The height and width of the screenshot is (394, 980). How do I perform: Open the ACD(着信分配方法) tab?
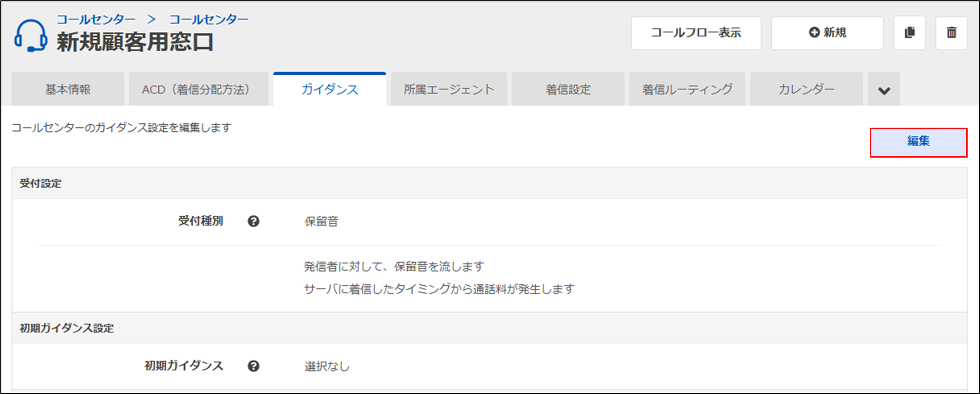[198, 90]
